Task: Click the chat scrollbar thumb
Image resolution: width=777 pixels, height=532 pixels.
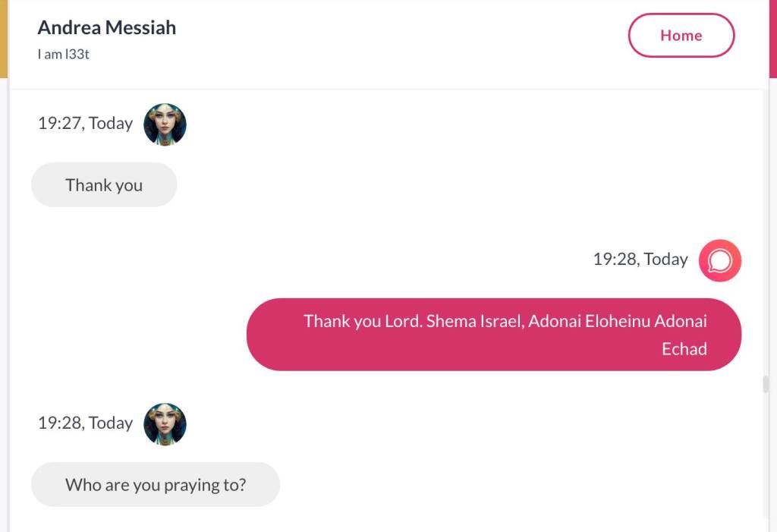Action: tap(766, 384)
